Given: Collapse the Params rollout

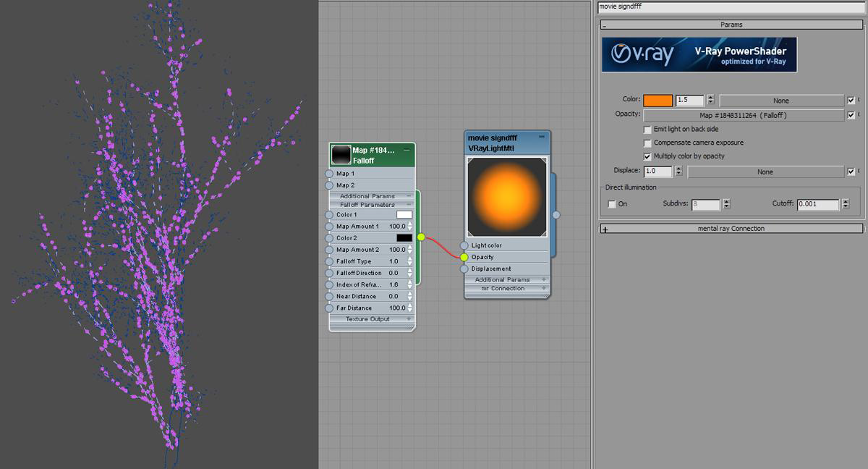Looking at the screenshot, I should click(605, 25).
